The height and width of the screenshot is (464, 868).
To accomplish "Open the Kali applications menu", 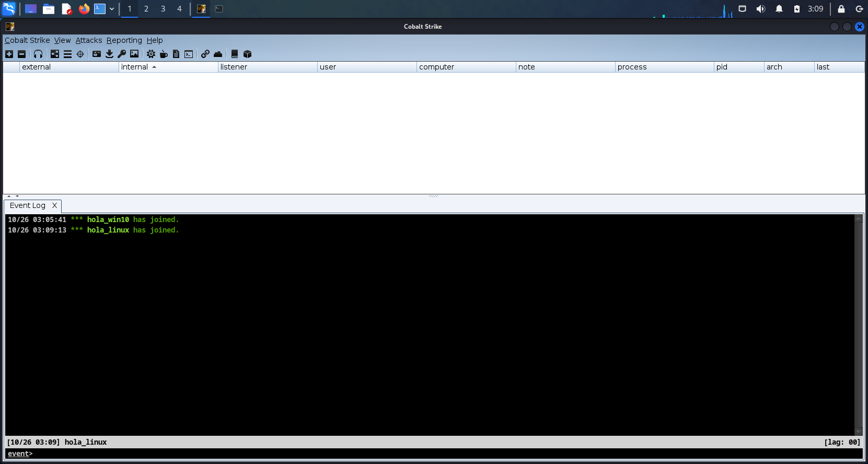I will [x=9, y=9].
